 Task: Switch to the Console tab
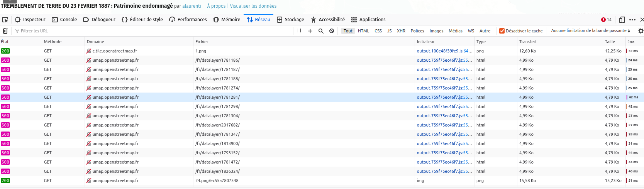64,20
